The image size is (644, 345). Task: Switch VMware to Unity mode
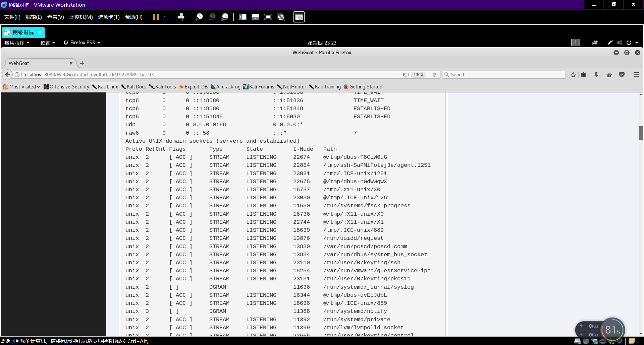(x=281, y=17)
